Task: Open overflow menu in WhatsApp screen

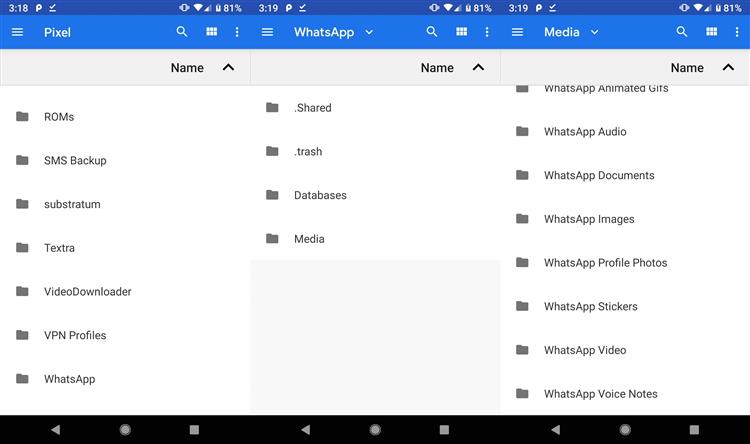Action: (487, 32)
